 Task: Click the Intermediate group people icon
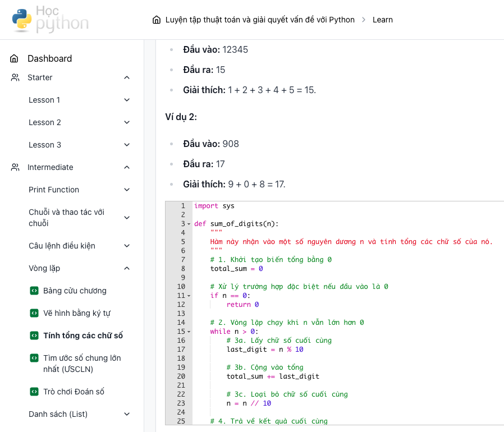click(x=15, y=167)
